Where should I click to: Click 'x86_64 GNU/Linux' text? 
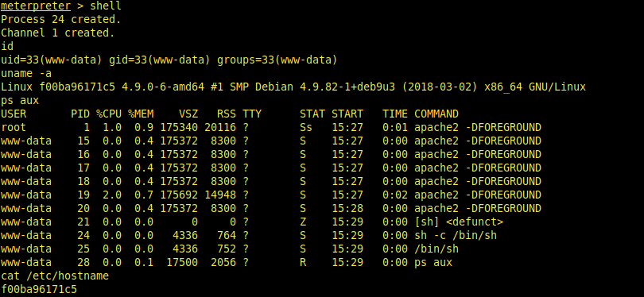click(x=535, y=87)
